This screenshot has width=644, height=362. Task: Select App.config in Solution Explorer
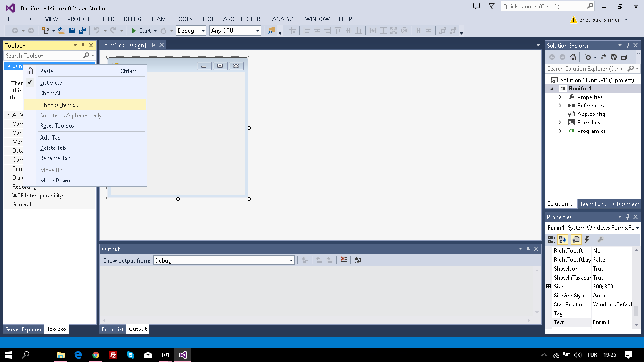(591, 114)
